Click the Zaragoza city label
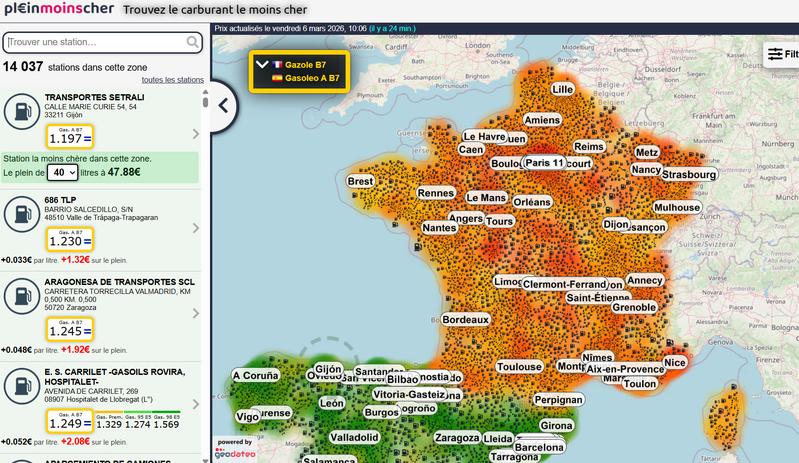Image resolution: width=799 pixels, height=463 pixels. point(457,438)
